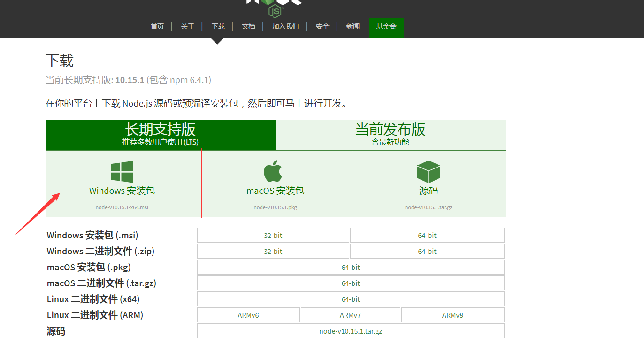Download the ARMv8 Linux binary
This screenshot has height=344, width=644.
point(452,314)
